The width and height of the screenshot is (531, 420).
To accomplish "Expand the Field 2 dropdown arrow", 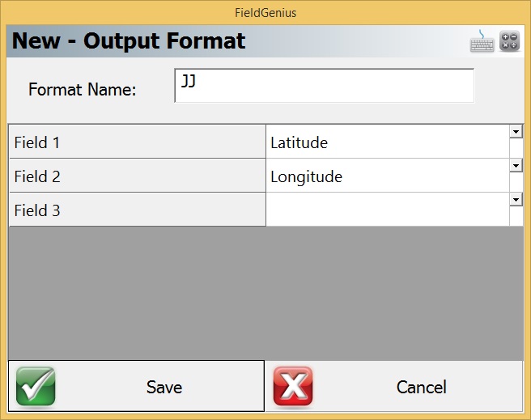I will pos(516,165).
